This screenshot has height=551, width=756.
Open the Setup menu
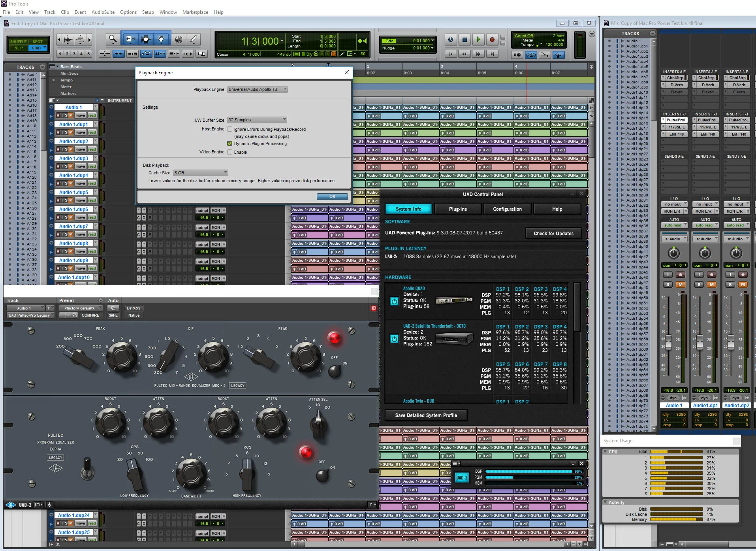pyautogui.click(x=148, y=12)
